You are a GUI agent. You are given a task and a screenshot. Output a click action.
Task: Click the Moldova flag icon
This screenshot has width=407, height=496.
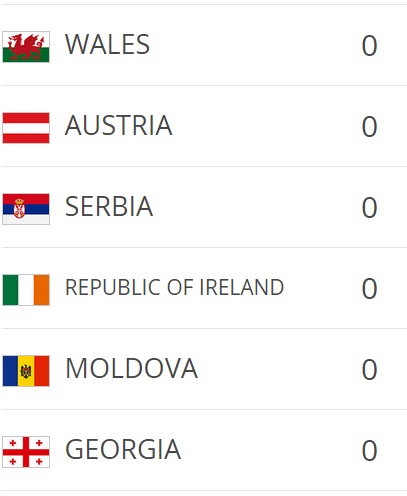point(26,371)
